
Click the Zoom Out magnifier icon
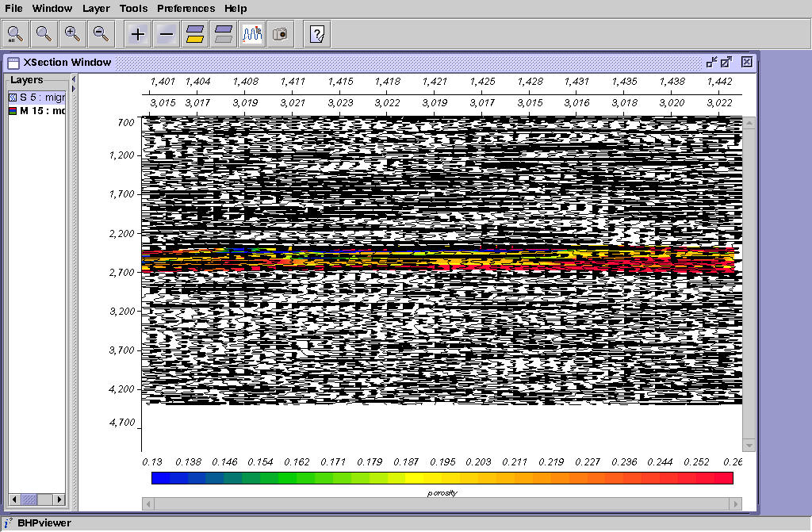click(x=101, y=34)
